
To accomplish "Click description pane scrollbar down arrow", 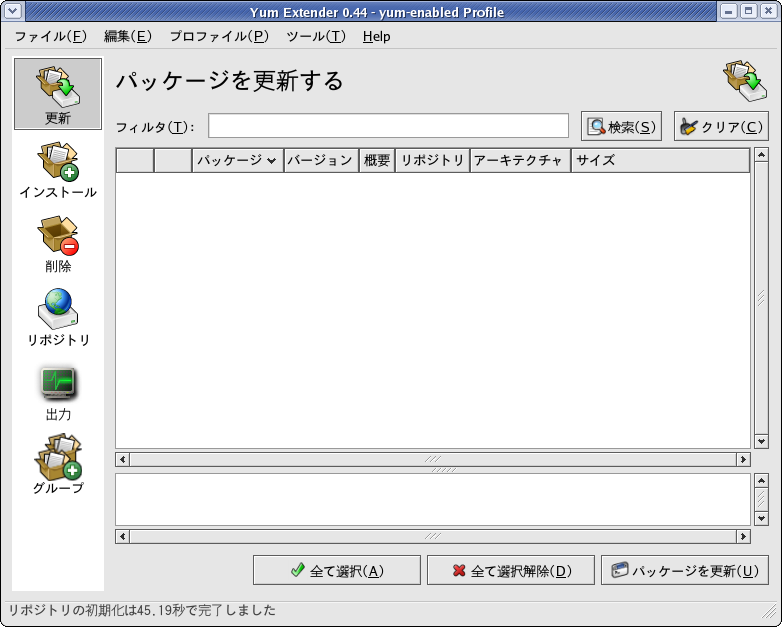I will click(761, 519).
